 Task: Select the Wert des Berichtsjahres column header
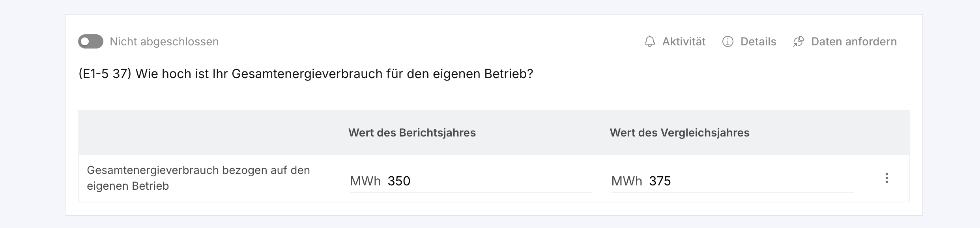pos(412,133)
